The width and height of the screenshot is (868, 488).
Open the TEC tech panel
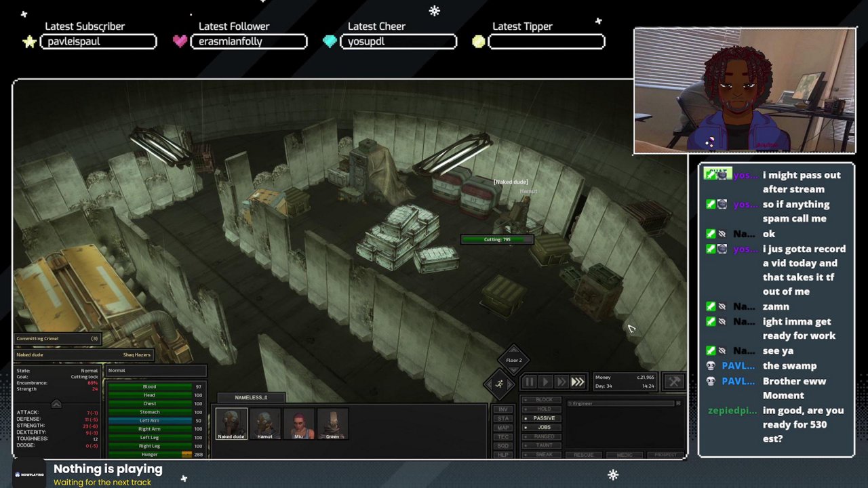click(503, 437)
